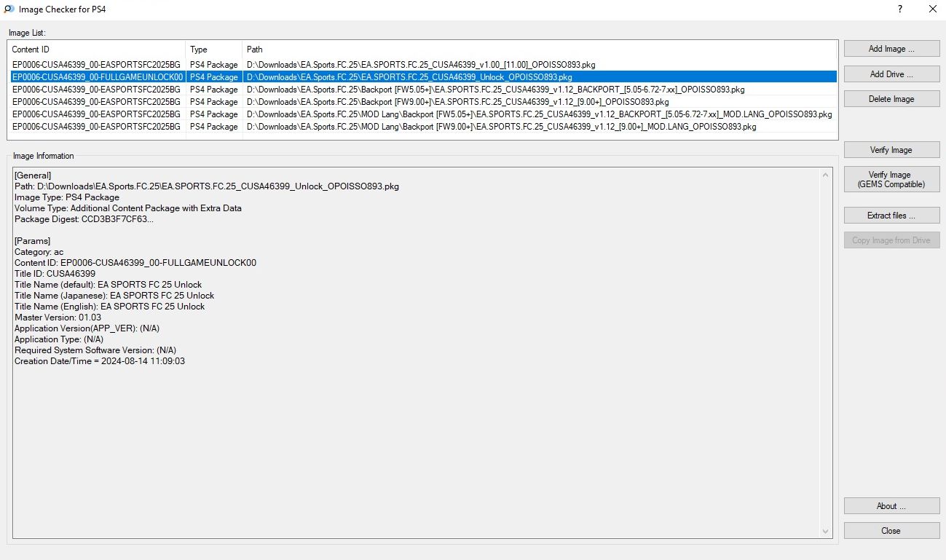The image size is (946, 560).
Task: Select Backport [FW9.00+] v1.12 [9.00+] row
Action: click(x=422, y=102)
